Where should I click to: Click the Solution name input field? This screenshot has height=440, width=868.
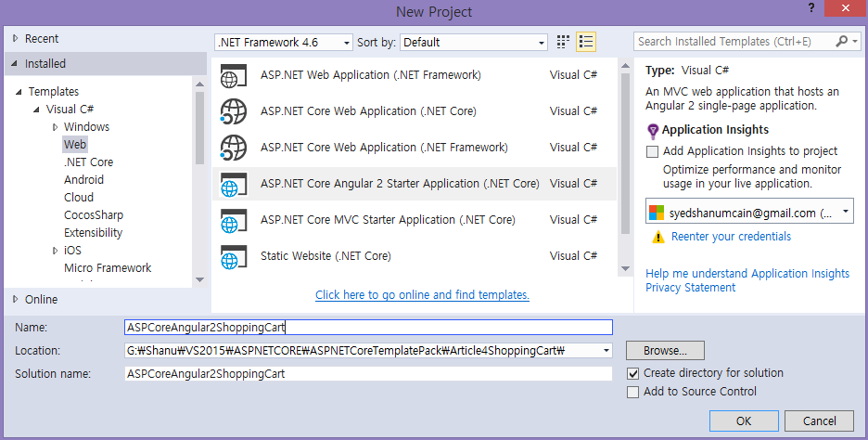click(369, 374)
